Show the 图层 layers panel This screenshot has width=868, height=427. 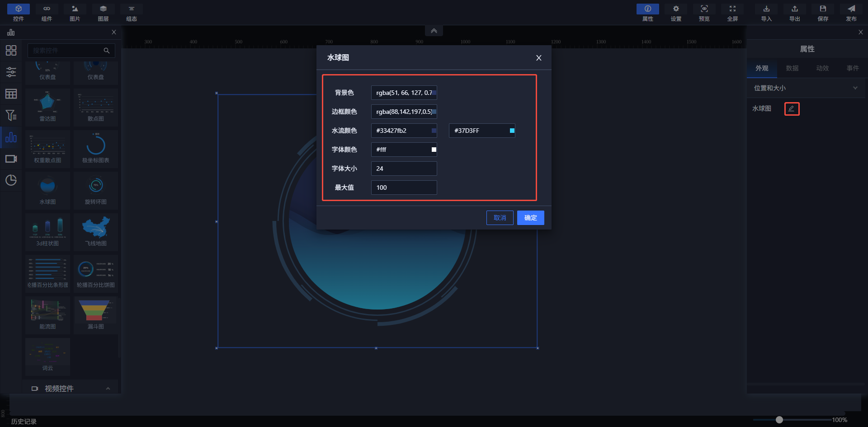pos(103,13)
